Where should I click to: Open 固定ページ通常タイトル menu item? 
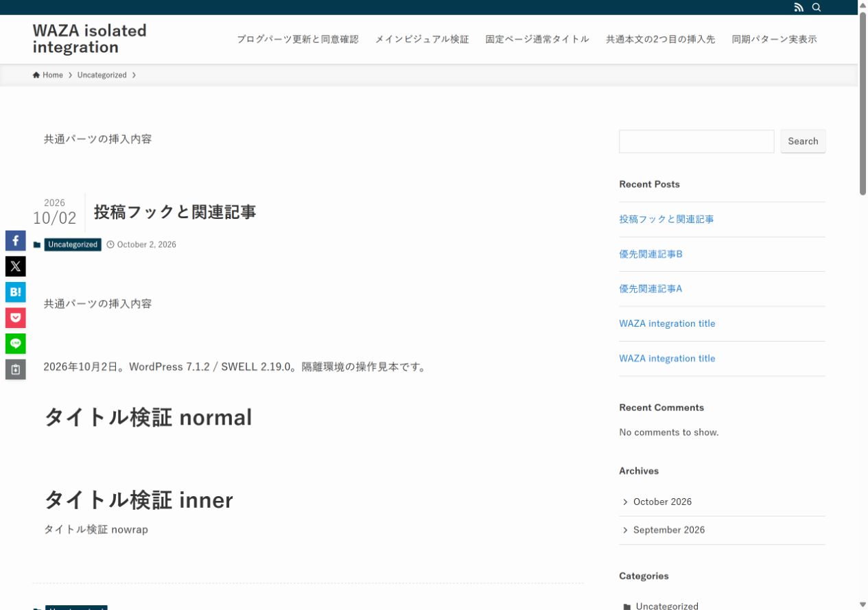coord(537,39)
